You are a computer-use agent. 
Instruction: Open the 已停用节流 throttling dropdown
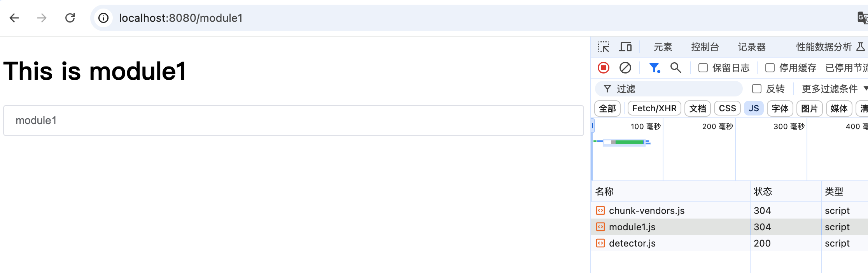pos(846,68)
